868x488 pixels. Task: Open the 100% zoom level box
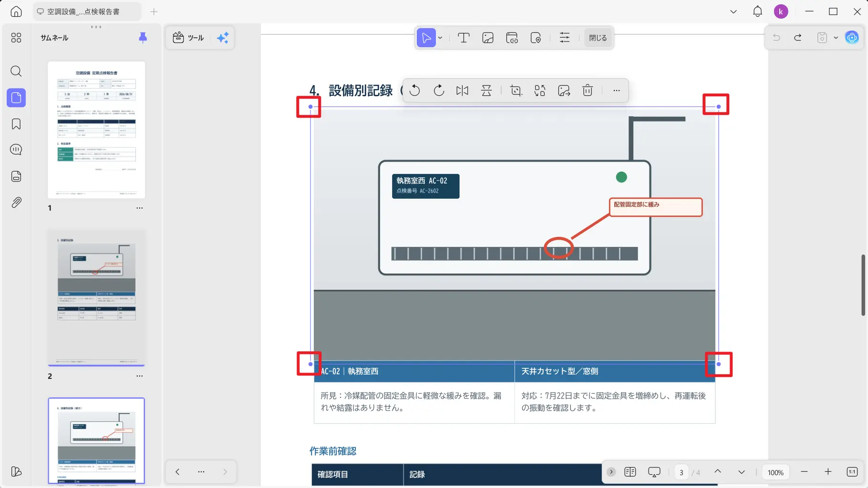click(775, 472)
